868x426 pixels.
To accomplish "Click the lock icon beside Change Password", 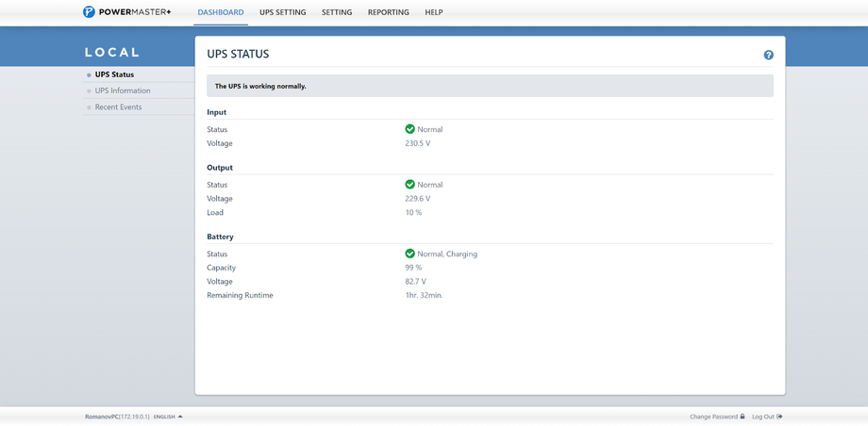I will [x=743, y=417].
